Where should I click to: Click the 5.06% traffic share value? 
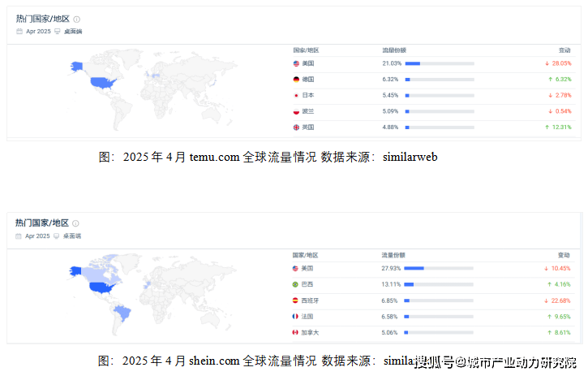(389, 332)
